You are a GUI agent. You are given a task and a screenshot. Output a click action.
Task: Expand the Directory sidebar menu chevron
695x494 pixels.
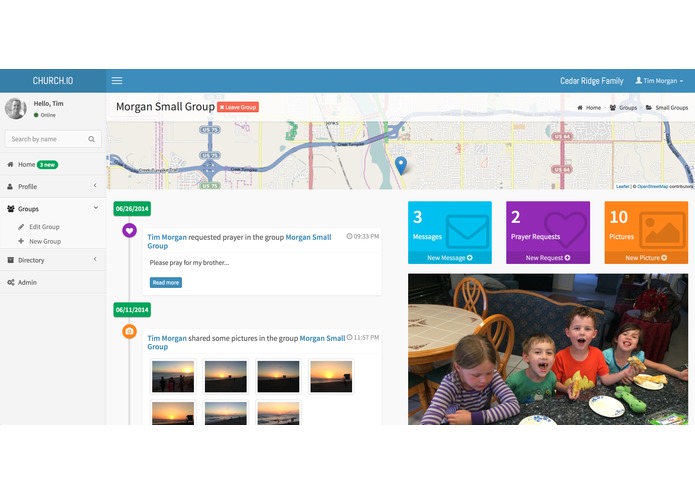(95, 259)
